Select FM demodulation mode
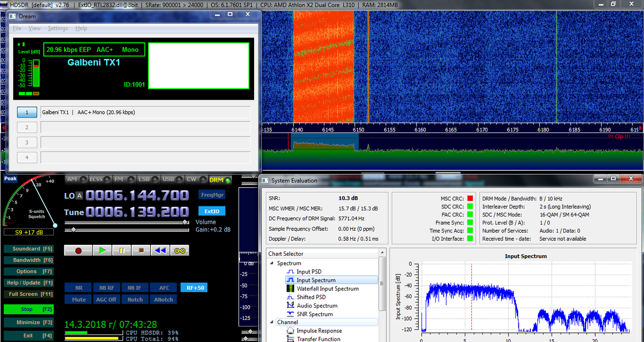 [124, 180]
